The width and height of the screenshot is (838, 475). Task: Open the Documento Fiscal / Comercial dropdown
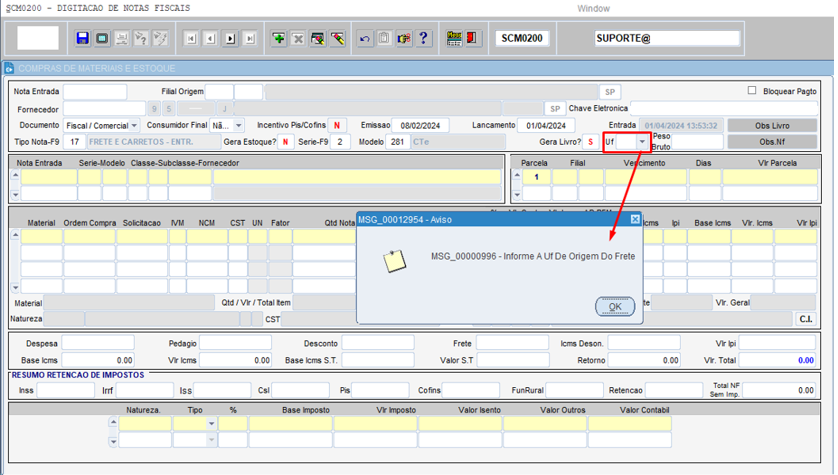click(134, 126)
